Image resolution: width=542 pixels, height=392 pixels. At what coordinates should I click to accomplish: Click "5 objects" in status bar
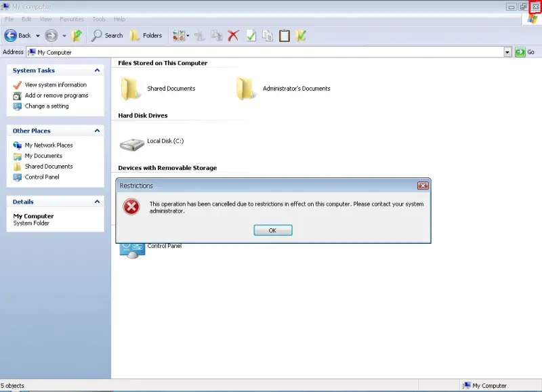point(12,385)
